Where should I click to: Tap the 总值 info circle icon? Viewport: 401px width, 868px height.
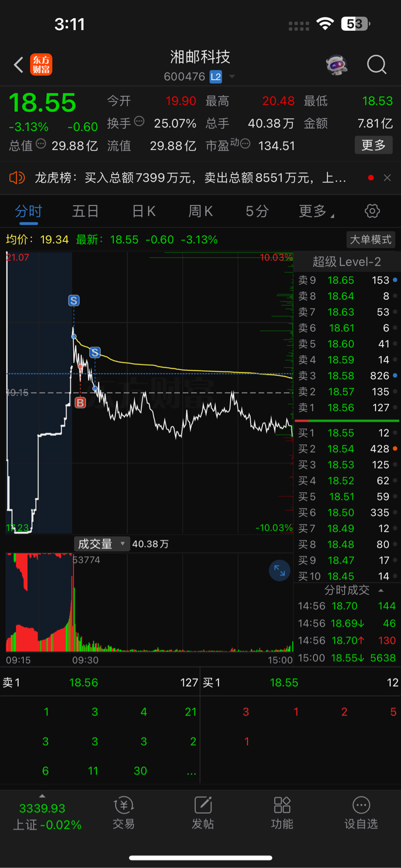[41, 144]
